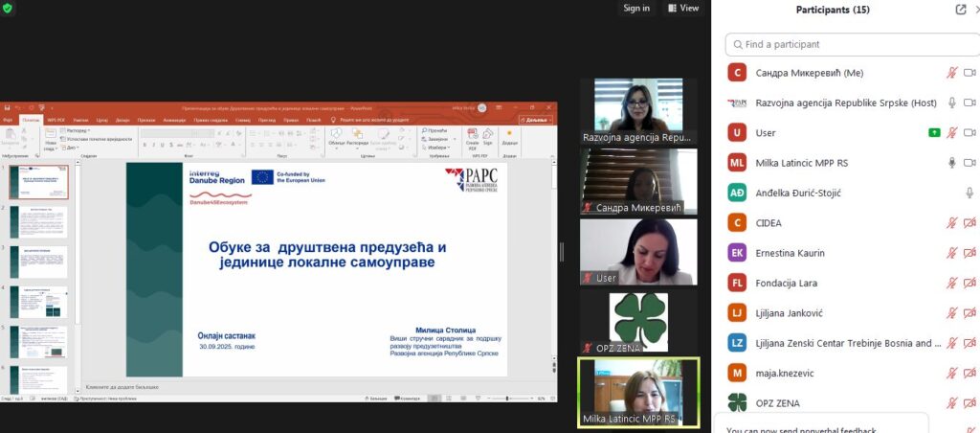Click the host's camera icon in participants list
Image resolution: width=980 pixels, height=433 pixels.
point(969,103)
